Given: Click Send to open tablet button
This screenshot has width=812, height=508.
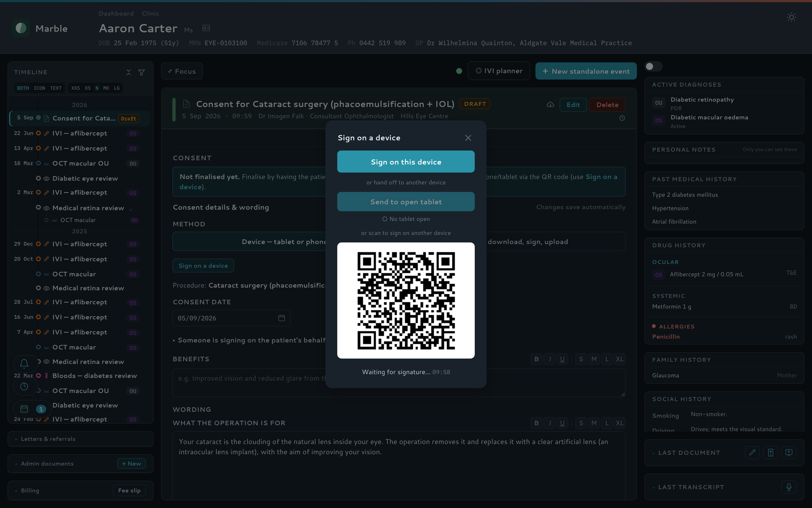Looking at the screenshot, I should click(x=406, y=202).
